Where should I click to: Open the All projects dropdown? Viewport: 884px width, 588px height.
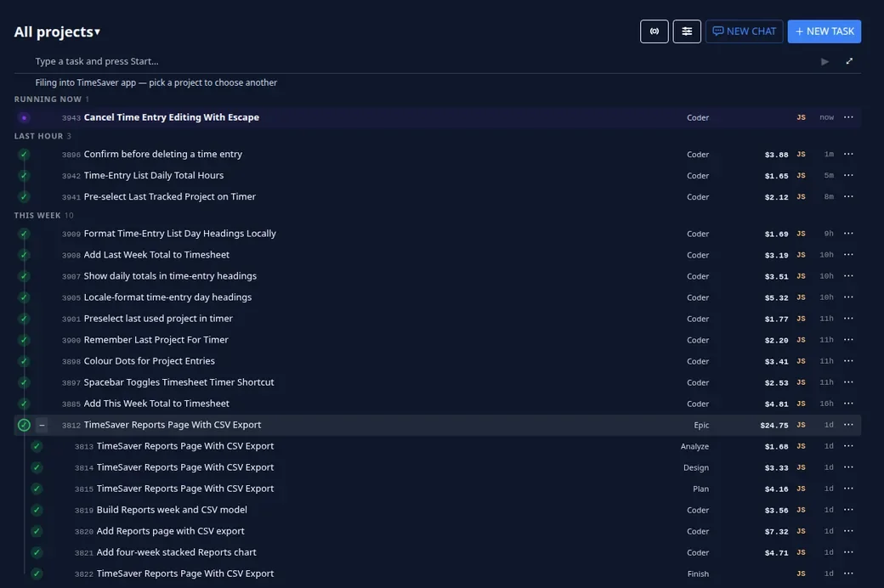coord(57,31)
